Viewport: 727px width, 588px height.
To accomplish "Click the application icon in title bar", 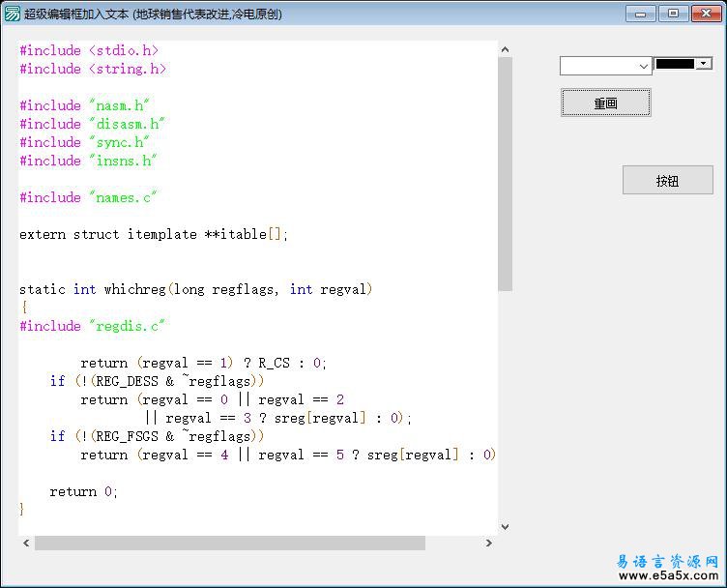I will pyautogui.click(x=12, y=14).
